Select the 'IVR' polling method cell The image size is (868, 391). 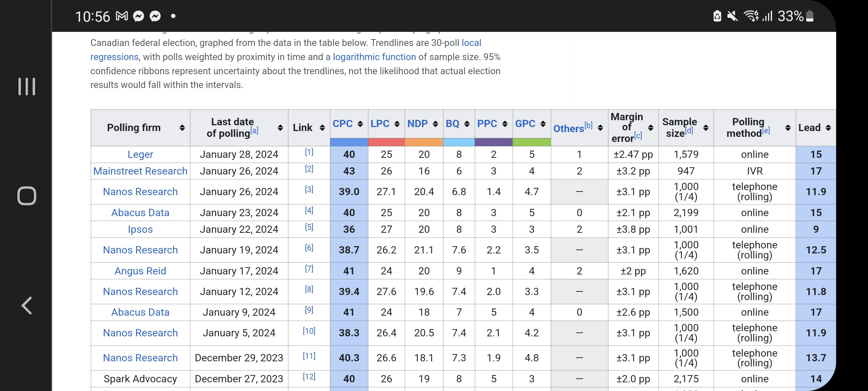755,171
